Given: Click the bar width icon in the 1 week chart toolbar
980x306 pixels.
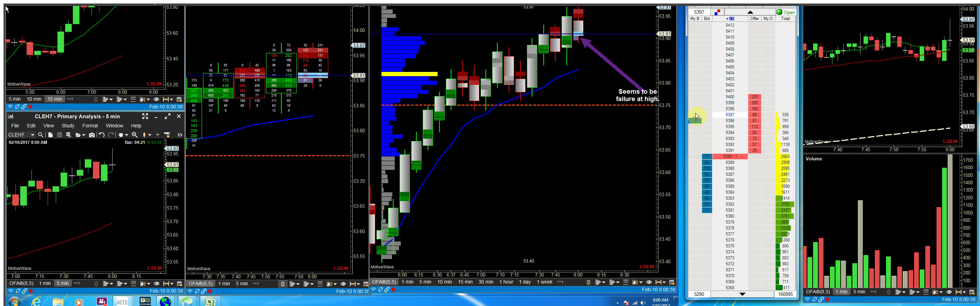Looking at the screenshot, I should 659,282.
